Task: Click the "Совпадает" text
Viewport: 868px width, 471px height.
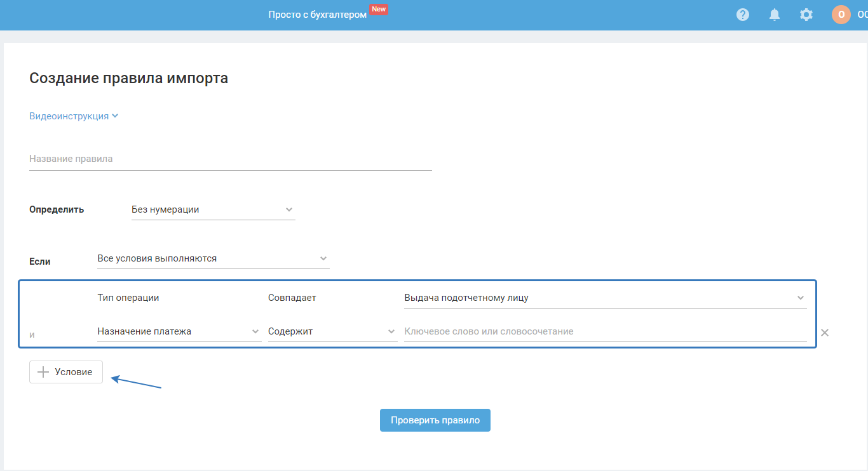Action: click(x=292, y=298)
